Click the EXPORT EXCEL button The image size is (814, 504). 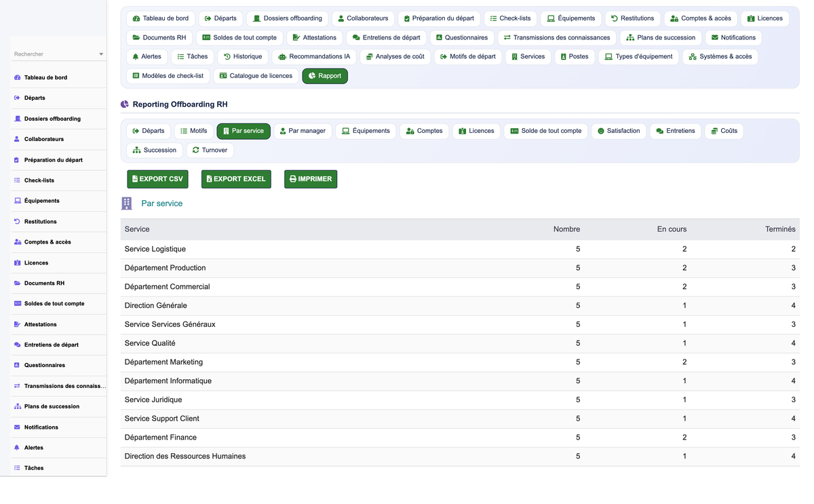tap(236, 179)
